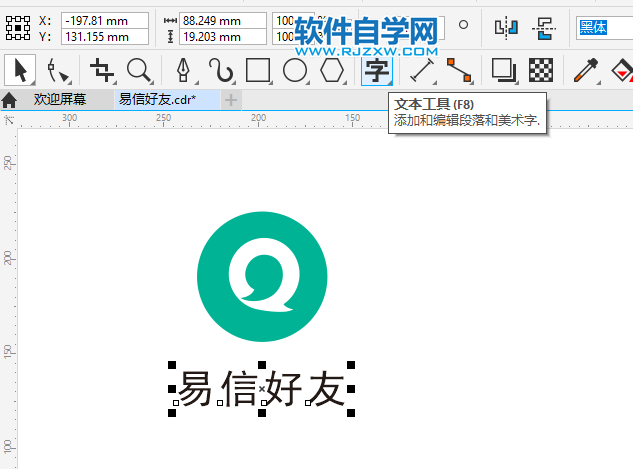Click the object origin reference grid

(18, 28)
